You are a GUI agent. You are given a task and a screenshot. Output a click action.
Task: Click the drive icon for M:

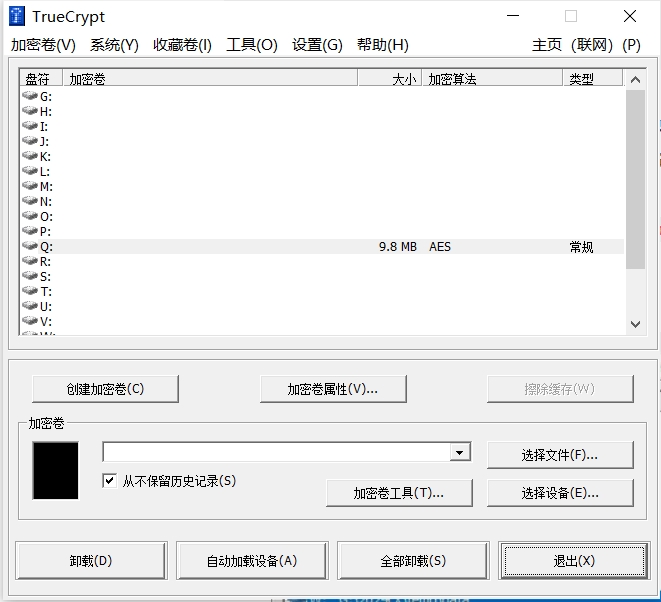(30, 186)
